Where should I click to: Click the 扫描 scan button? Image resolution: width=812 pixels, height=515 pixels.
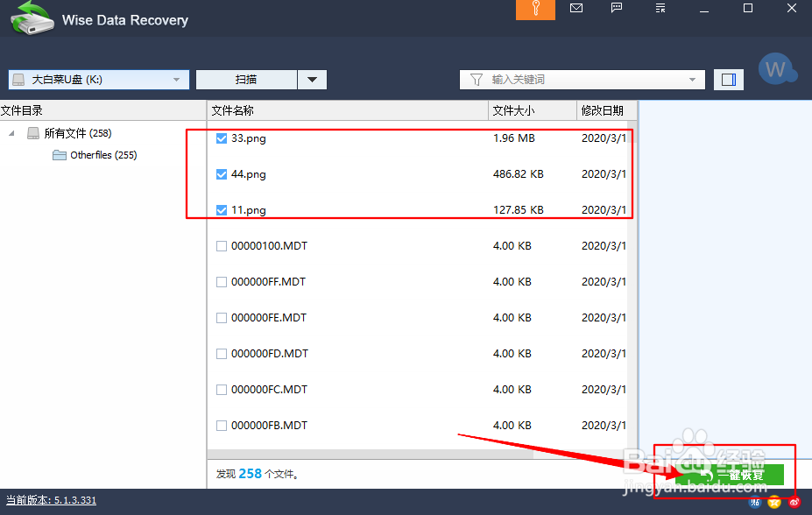coord(246,80)
